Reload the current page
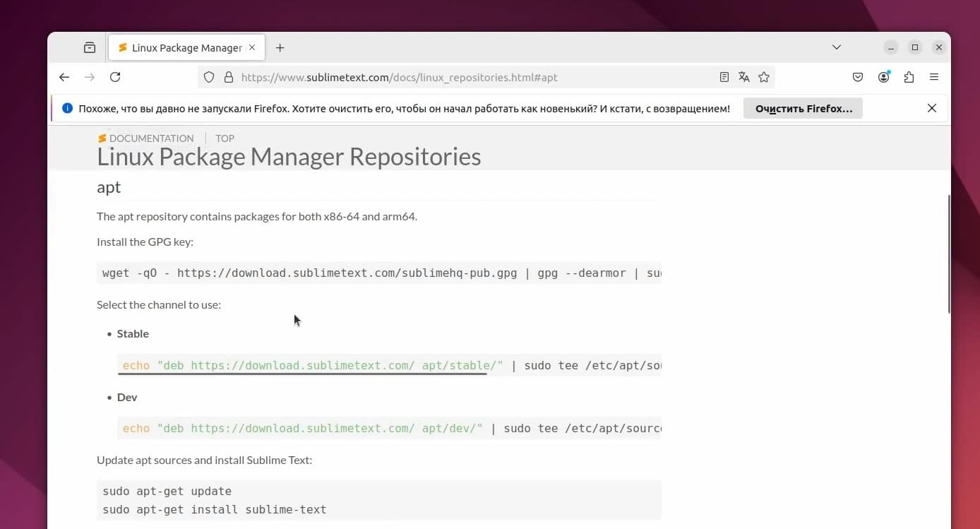 pos(115,77)
